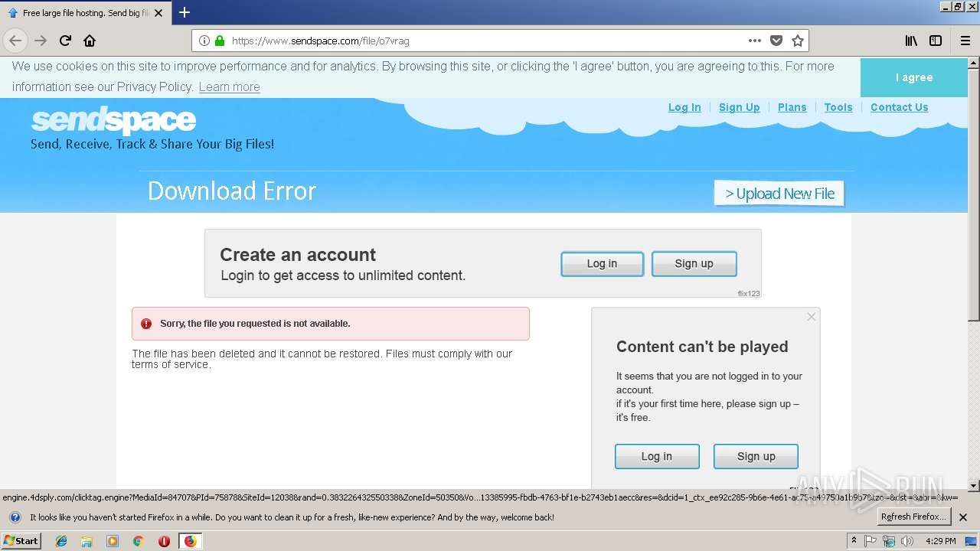The image size is (980, 551).
Task: Click the sendspace logo
Action: tap(113, 121)
